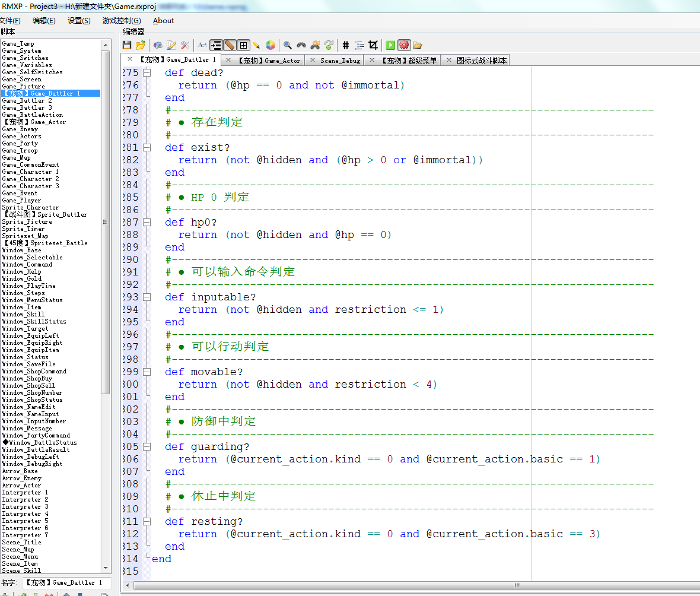Screen dimensions: 700x596
Task: Collapse the 'def guarding?' code block
Action: [x=147, y=447]
